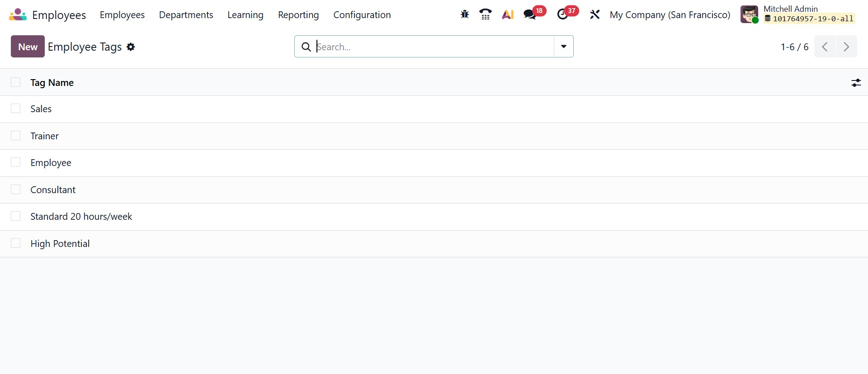Image resolution: width=868 pixels, height=374 pixels.
Task: Open the Learning menu
Action: [245, 15]
